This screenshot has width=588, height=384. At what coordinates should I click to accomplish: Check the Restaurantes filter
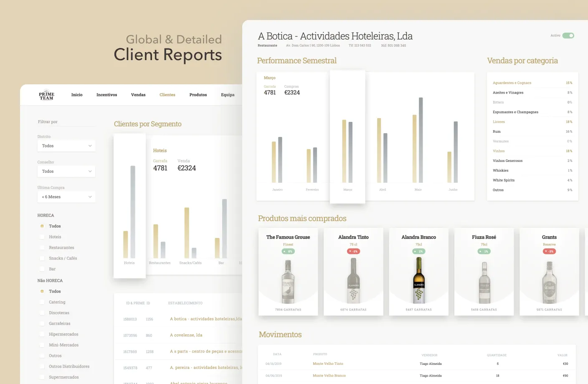point(42,248)
